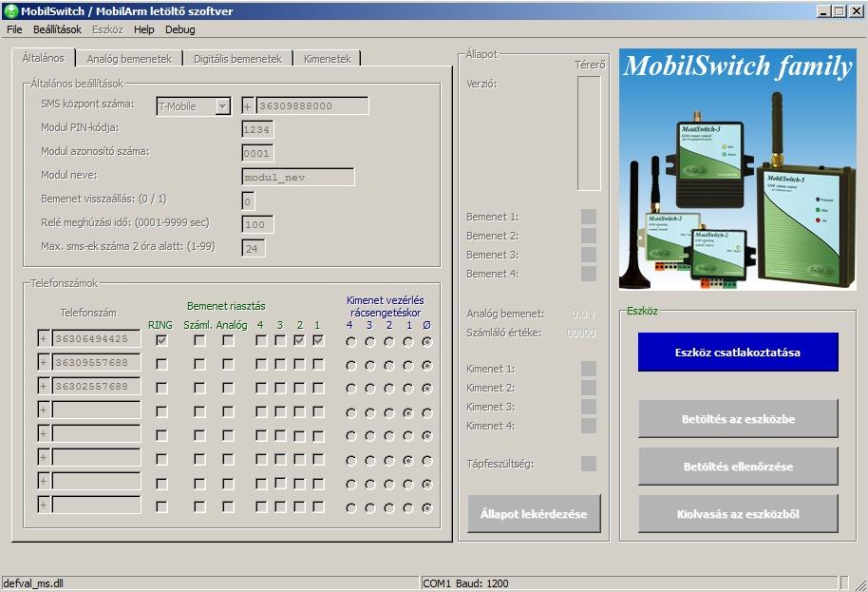Toggle RING checkbox for 36309557688
This screenshot has height=592, width=868.
161,364
